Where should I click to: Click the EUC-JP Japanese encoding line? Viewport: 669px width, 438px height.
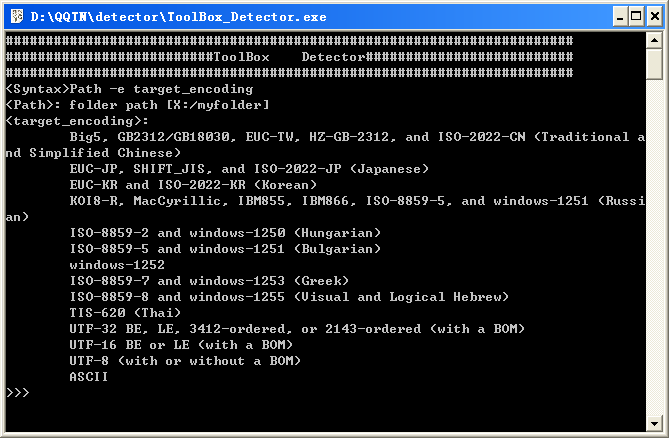coord(248,169)
